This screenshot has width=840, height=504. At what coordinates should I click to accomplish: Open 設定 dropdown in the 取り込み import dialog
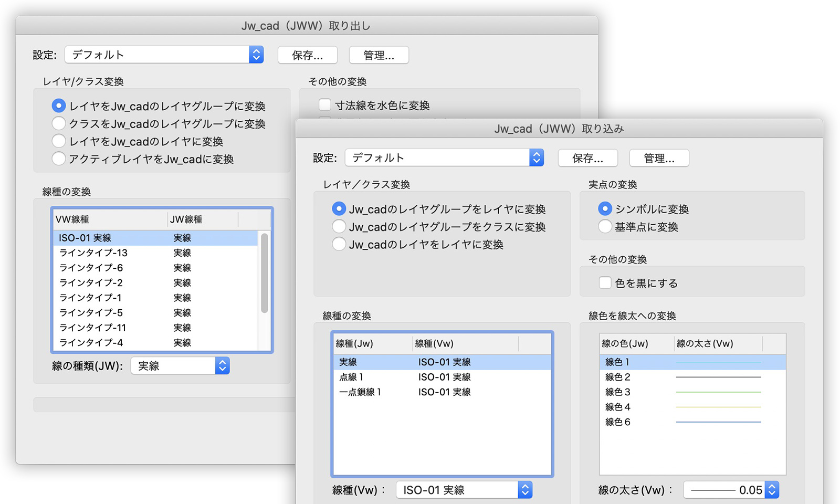click(444, 157)
